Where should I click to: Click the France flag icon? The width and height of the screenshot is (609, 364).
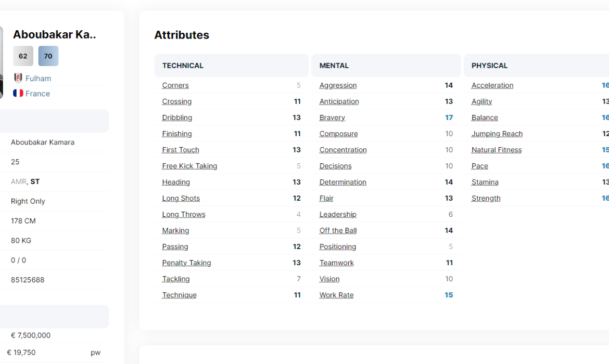[x=18, y=93]
